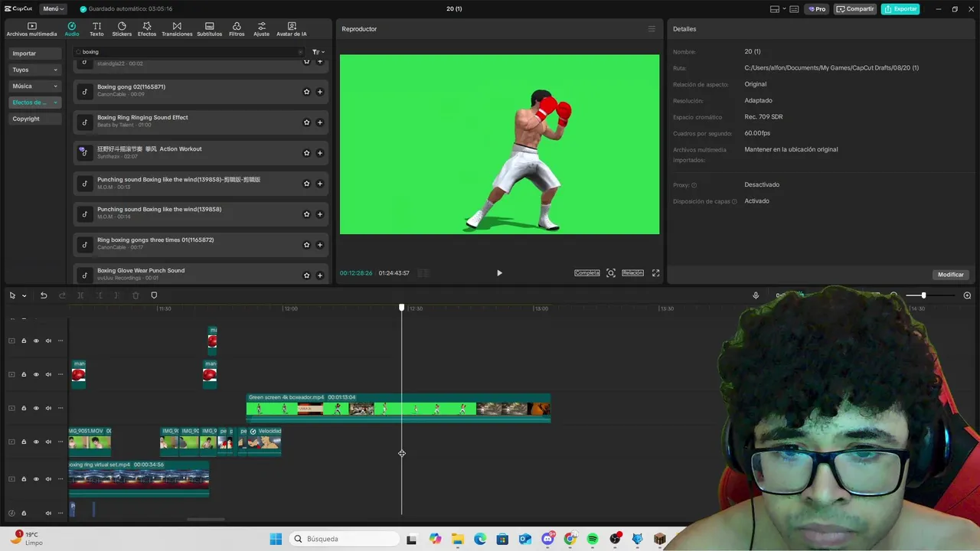Viewport: 980px width, 551px height.
Task: Zoom in the timeline with the plus magnifier
Action: point(967,295)
